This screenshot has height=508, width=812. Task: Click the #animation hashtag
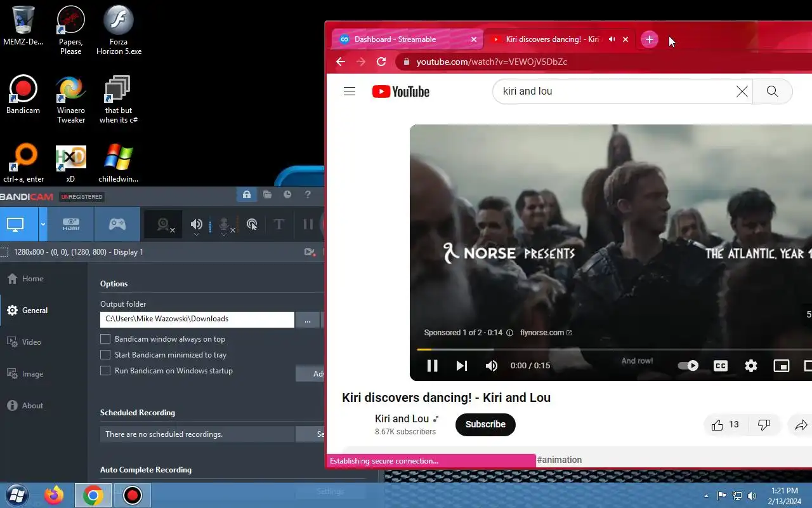(560, 460)
